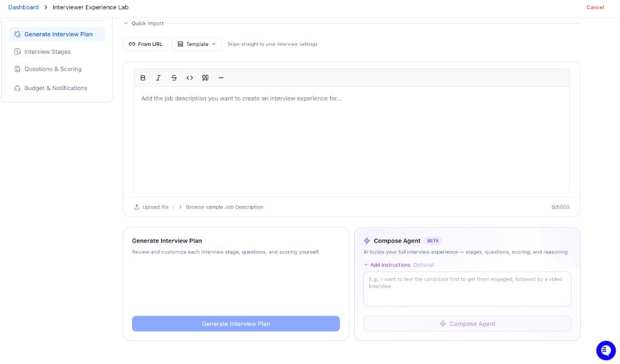Image resolution: width=620 pixels, height=364 pixels.
Task: Click the Compose Agent card heading
Action: (x=397, y=241)
